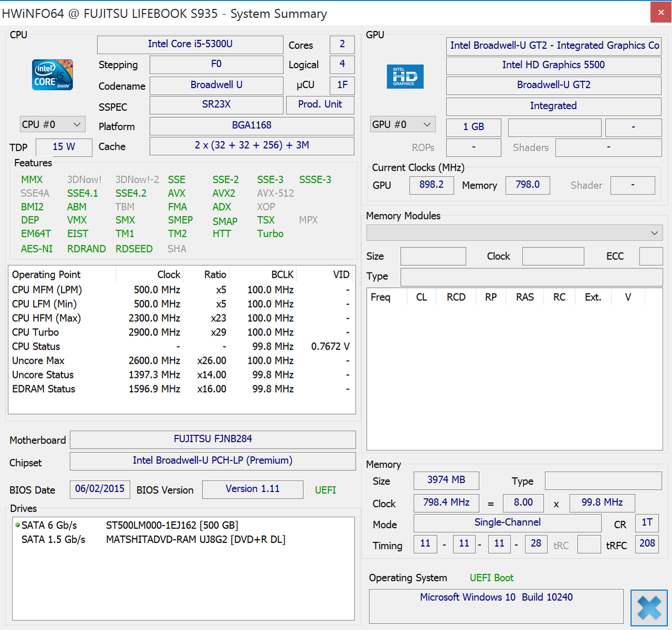This screenshot has height=630, width=672.
Task: Click the Memory Modules Type field
Action: (531, 277)
